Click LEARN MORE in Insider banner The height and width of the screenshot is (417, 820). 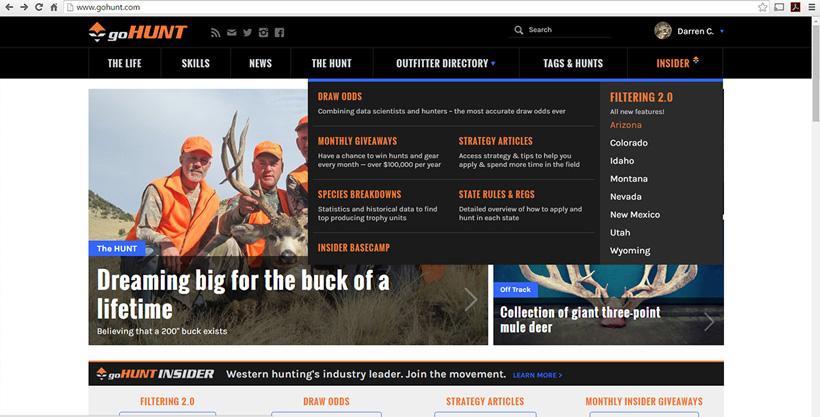click(x=537, y=375)
